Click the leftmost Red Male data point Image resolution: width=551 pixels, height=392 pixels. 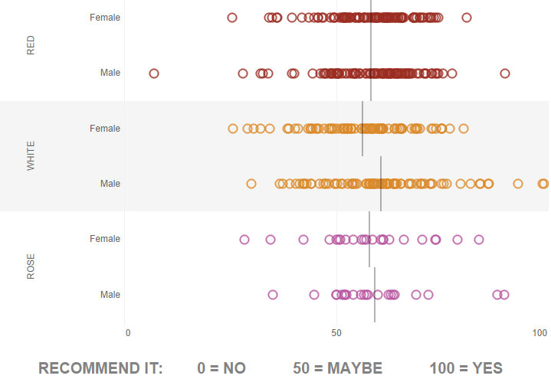point(154,73)
